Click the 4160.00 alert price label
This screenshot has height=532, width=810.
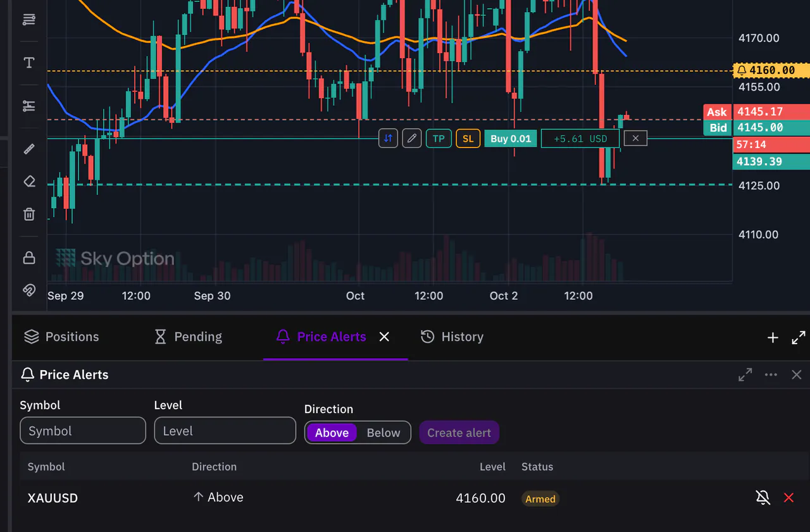771,70
